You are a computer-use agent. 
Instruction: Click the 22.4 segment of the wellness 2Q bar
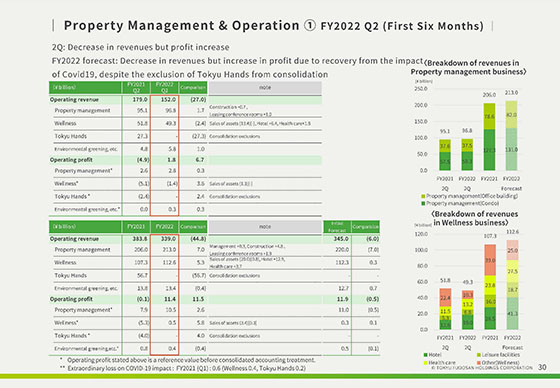point(445,298)
